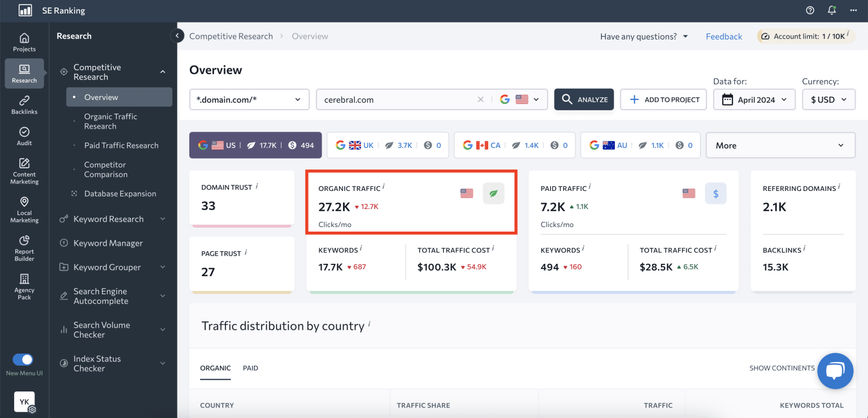Toggle the New Menu UI switch

[x=24, y=360]
